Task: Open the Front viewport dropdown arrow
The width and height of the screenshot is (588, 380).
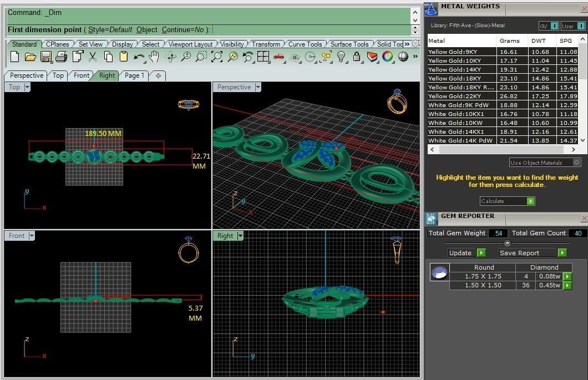Action: coord(32,236)
